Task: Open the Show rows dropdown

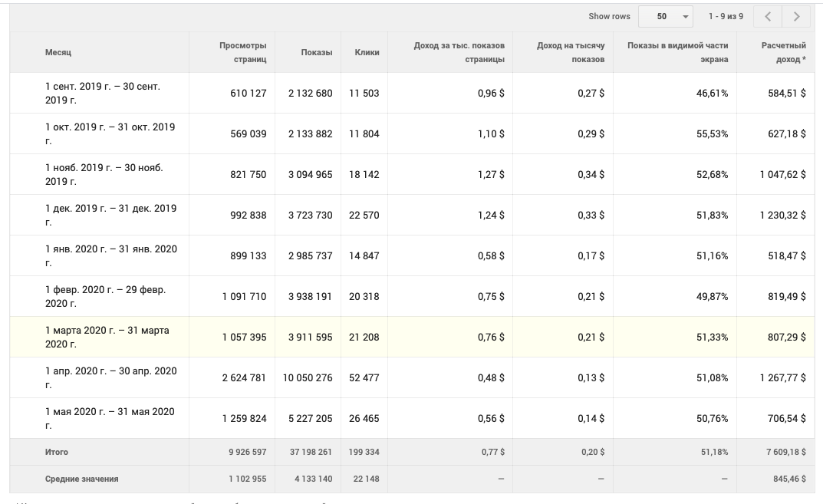Action: (x=665, y=17)
